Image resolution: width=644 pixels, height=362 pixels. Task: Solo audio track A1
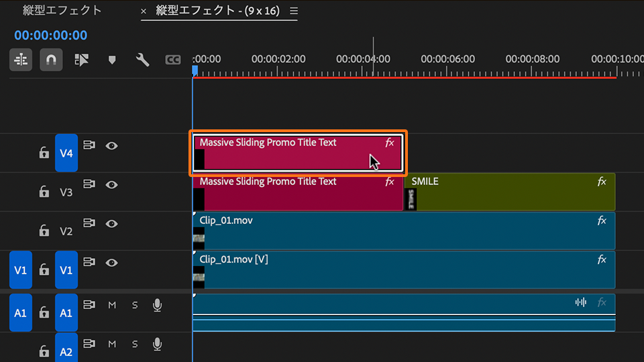pyautogui.click(x=135, y=306)
